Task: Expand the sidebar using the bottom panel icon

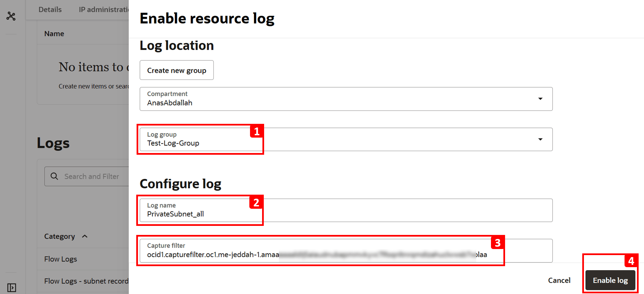Action: tap(11, 288)
